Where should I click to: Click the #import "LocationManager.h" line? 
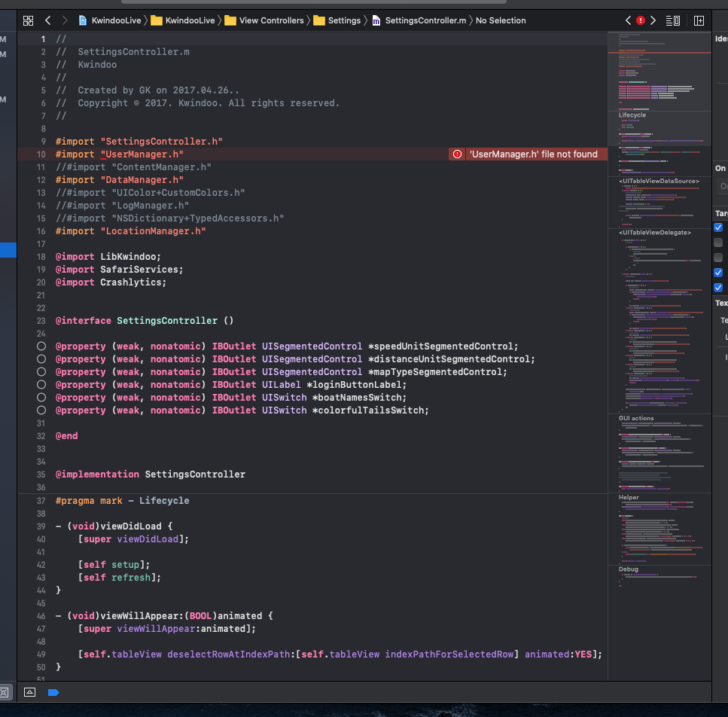click(130, 231)
